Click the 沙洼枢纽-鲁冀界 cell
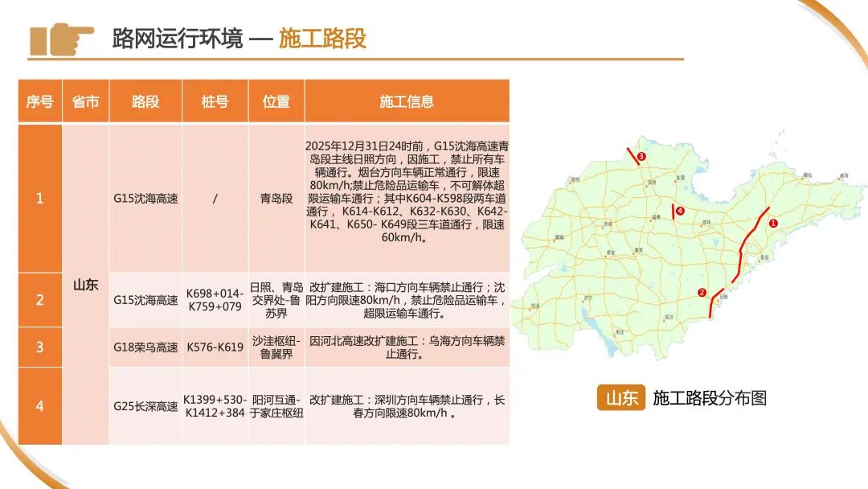Screen dimensions: 868x489 click(276, 347)
